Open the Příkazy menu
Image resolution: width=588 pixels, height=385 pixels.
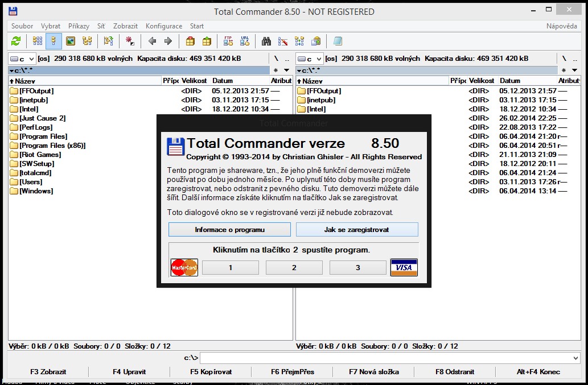[79, 26]
